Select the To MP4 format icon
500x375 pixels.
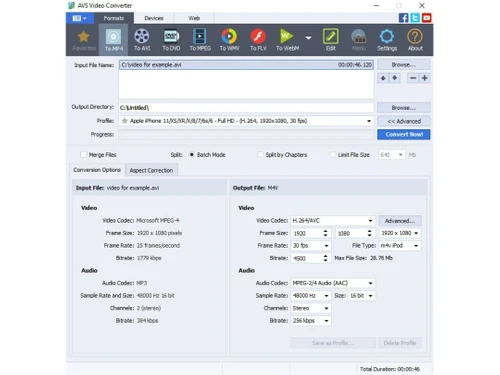click(x=113, y=40)
